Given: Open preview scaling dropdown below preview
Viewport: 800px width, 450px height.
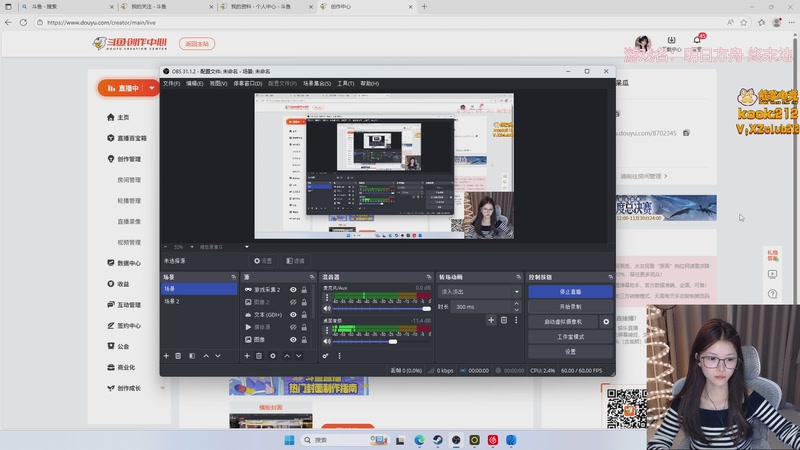Looking at the screenshot, I should (x=247, y=247).
